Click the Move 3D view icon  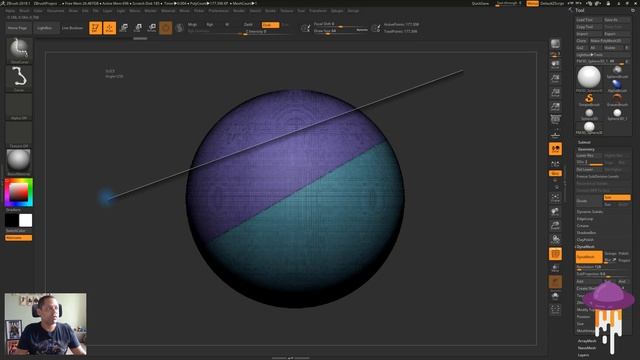(555, 211)
